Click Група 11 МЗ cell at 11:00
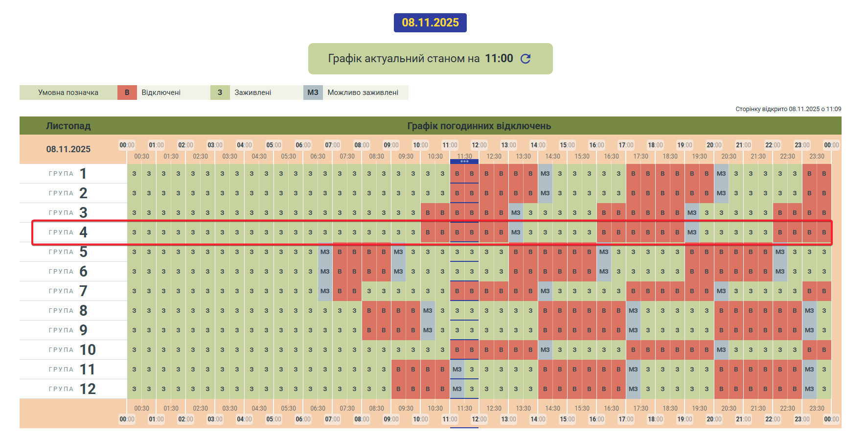 (457, 370)
